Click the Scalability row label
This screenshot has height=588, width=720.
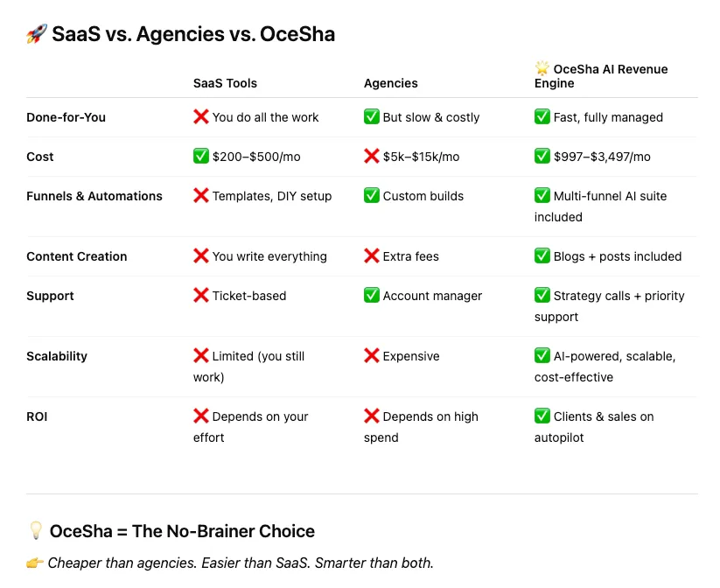[57, 356]
